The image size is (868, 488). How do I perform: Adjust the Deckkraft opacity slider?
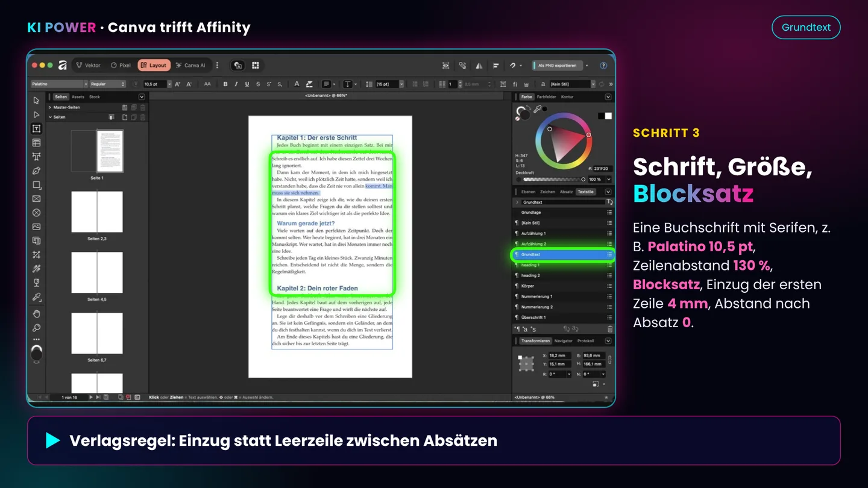[x=554, y=180]
